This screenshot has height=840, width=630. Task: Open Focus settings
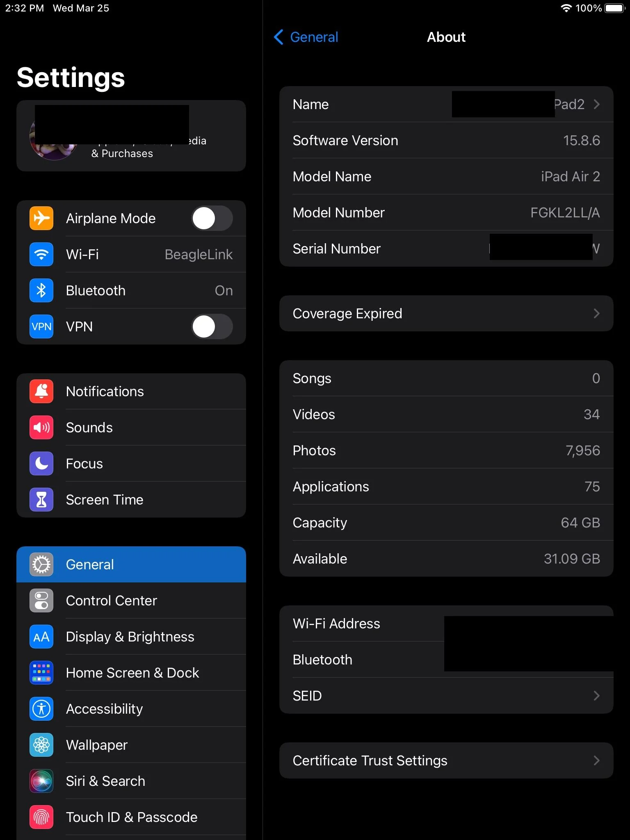click(x=131, y=463)
